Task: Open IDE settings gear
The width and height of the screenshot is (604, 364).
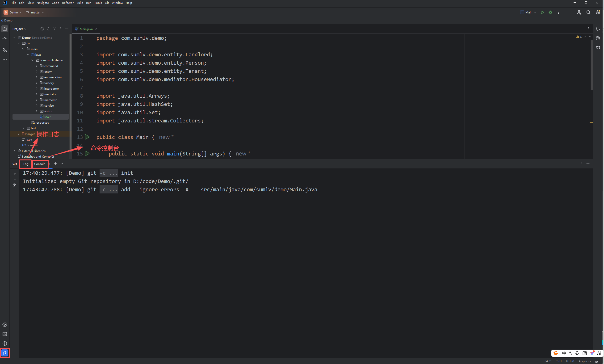Action: 598,12
